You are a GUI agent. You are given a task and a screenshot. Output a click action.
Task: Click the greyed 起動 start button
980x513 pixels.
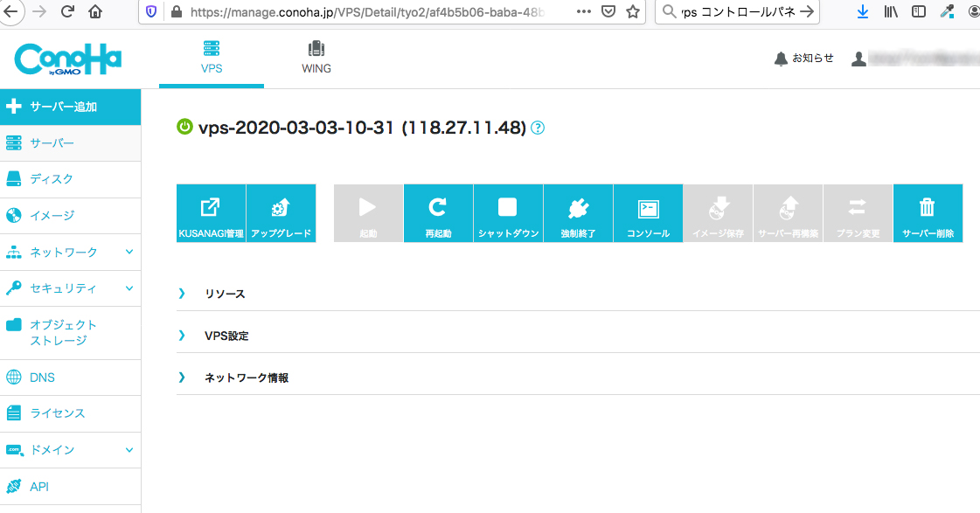coord(368,213)
